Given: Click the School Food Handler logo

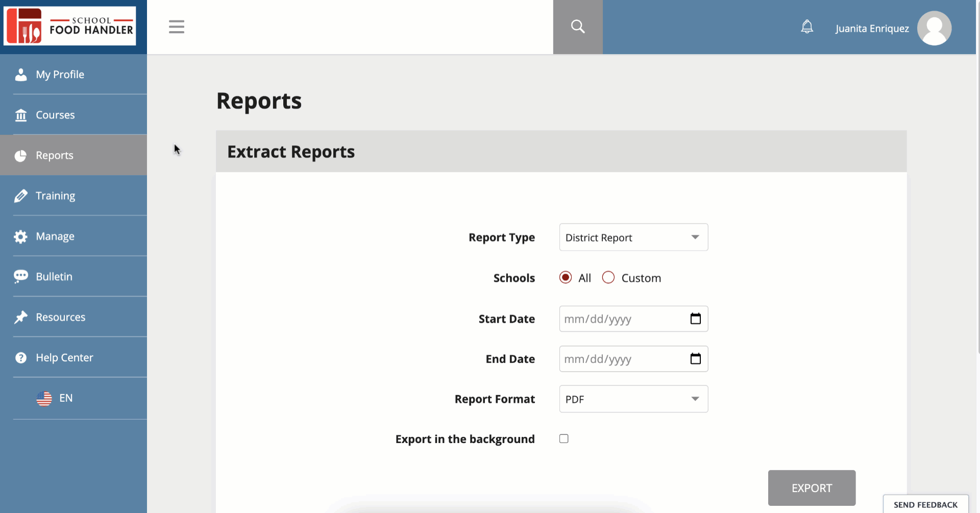Looking at the screenshot, I should [70, 26].
